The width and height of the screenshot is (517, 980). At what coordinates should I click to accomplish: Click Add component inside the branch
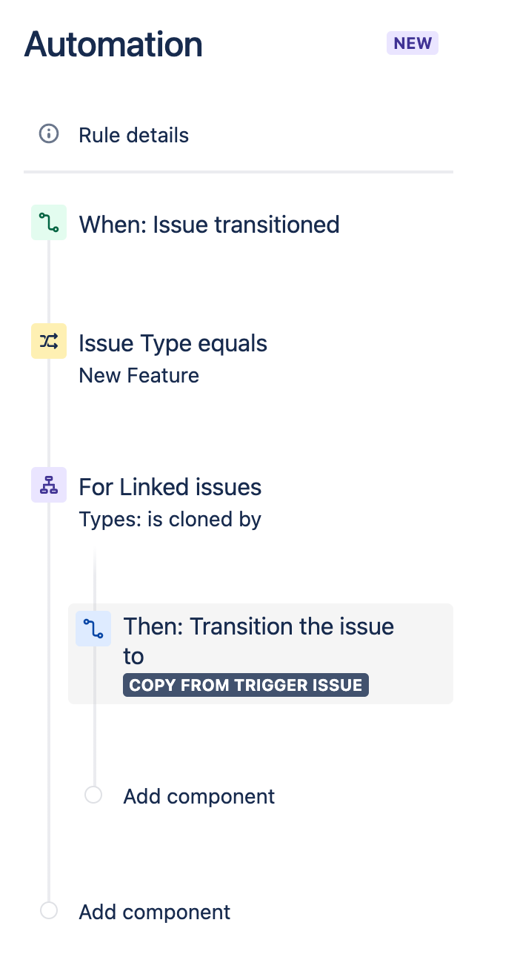pyautogui.click(x=199, y=795)
